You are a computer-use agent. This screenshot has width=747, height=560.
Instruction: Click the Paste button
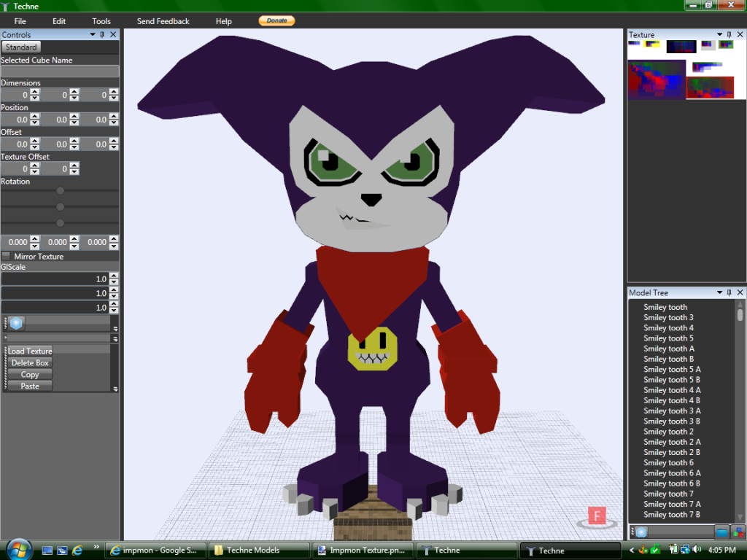(x=30, y=386)
